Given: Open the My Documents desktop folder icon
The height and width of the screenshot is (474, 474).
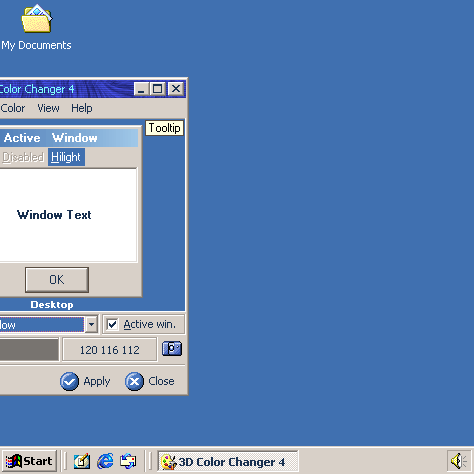Looking at the screenshot, I should [x=37, y=19].
